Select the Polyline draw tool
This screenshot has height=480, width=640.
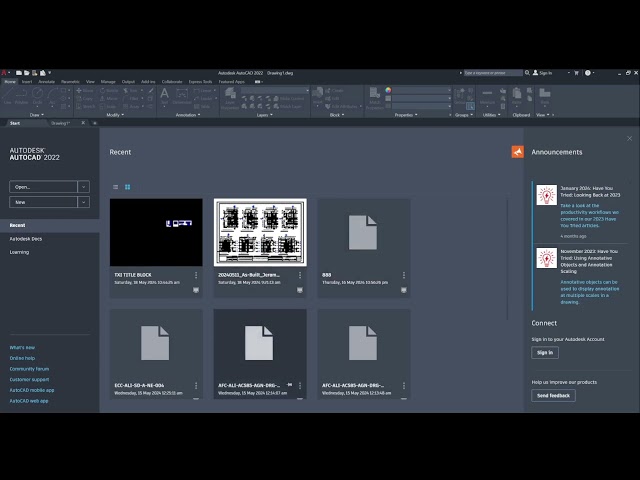(21, 96)
